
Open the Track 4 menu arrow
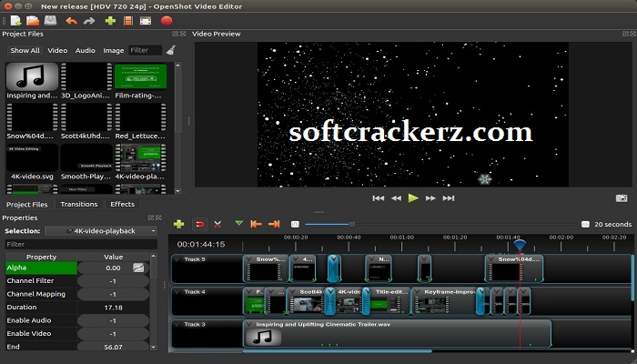177,292
